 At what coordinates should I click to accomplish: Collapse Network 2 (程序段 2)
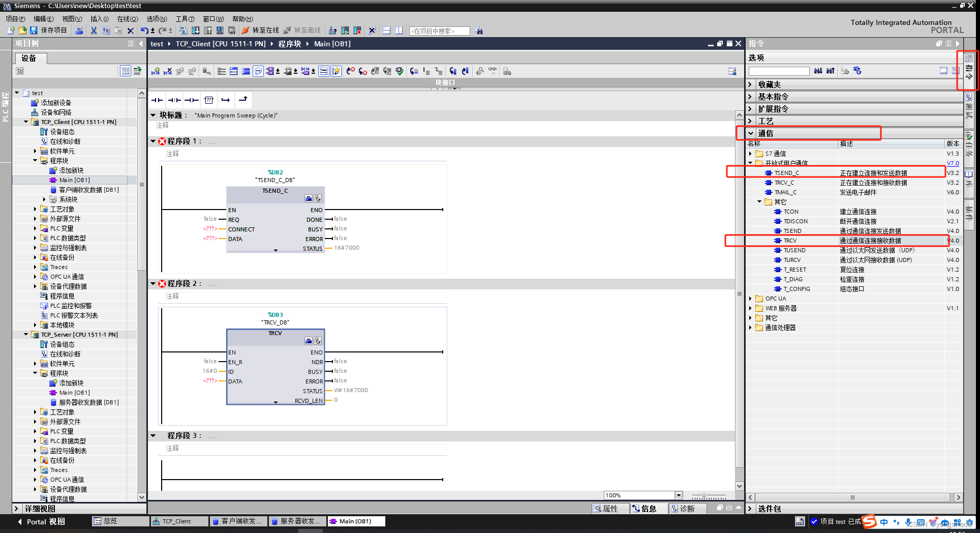point(153,283)
